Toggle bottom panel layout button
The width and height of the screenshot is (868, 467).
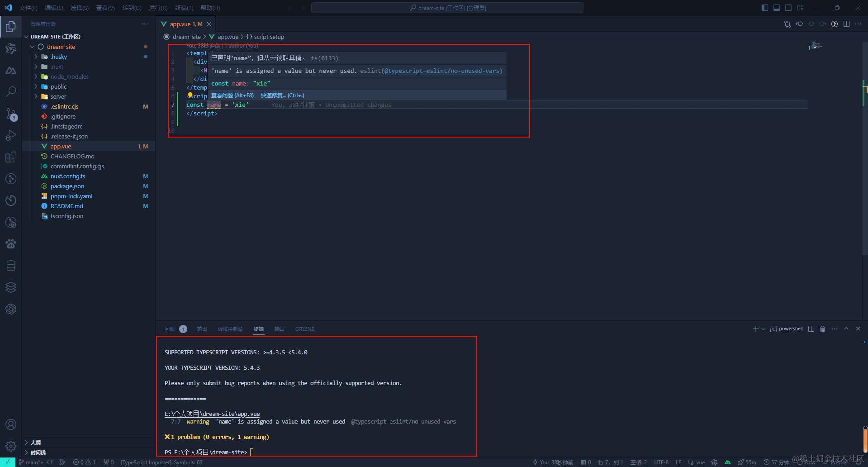point(777,8)
